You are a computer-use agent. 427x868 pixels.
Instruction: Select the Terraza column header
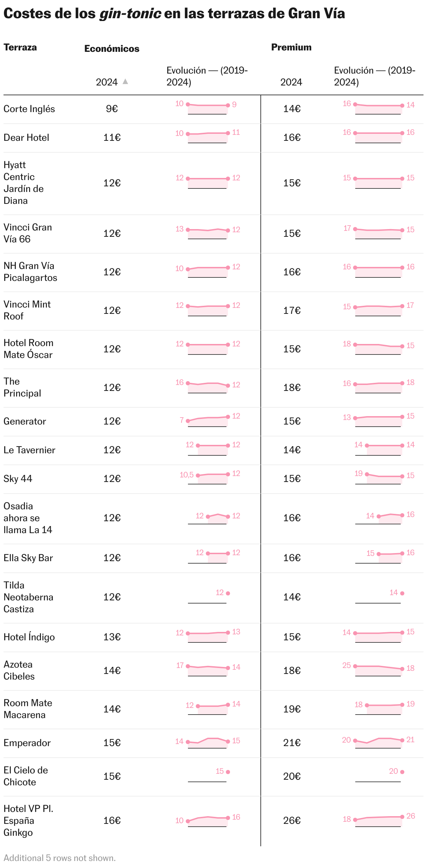point(20,47)
